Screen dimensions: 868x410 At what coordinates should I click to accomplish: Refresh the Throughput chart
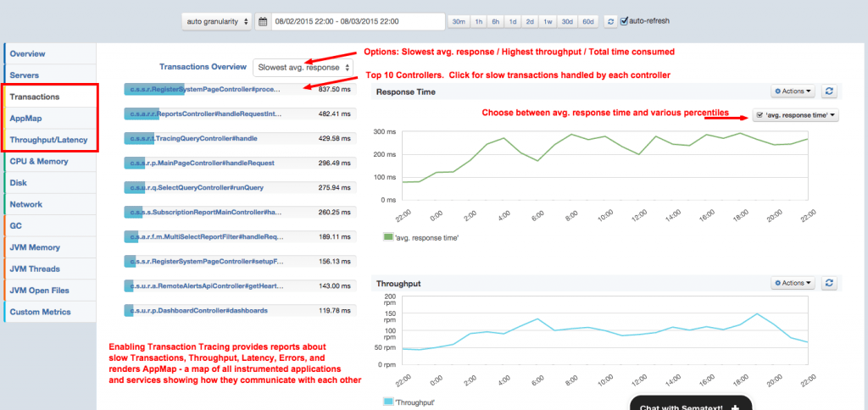coord(830,283)
